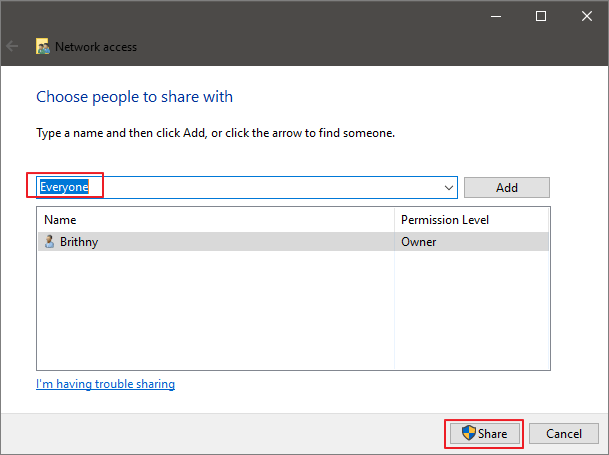This screenshot has height=455, width=609.
Task: Click empty space in the share list
Action: tap(215, 310)
